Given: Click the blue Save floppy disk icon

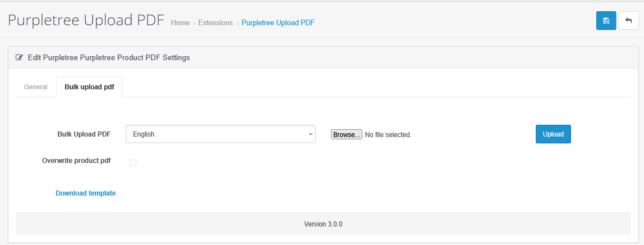Looking at the screenshot, I should pos(606,21).
